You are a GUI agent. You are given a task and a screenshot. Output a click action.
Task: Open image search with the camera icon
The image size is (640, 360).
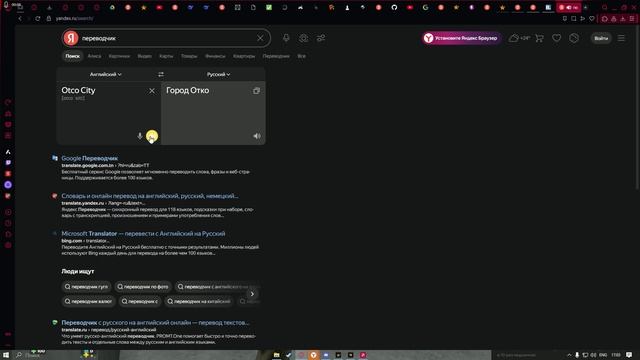[303, 38]
